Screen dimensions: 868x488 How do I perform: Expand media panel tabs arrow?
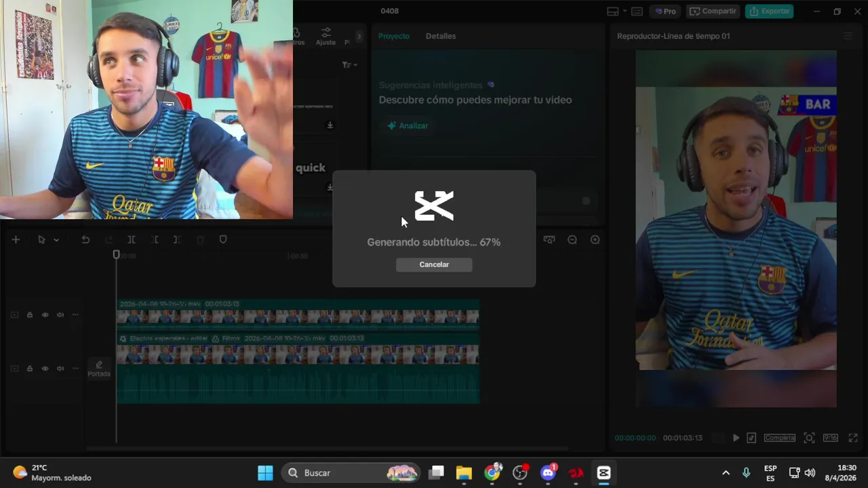pos(359,36)
